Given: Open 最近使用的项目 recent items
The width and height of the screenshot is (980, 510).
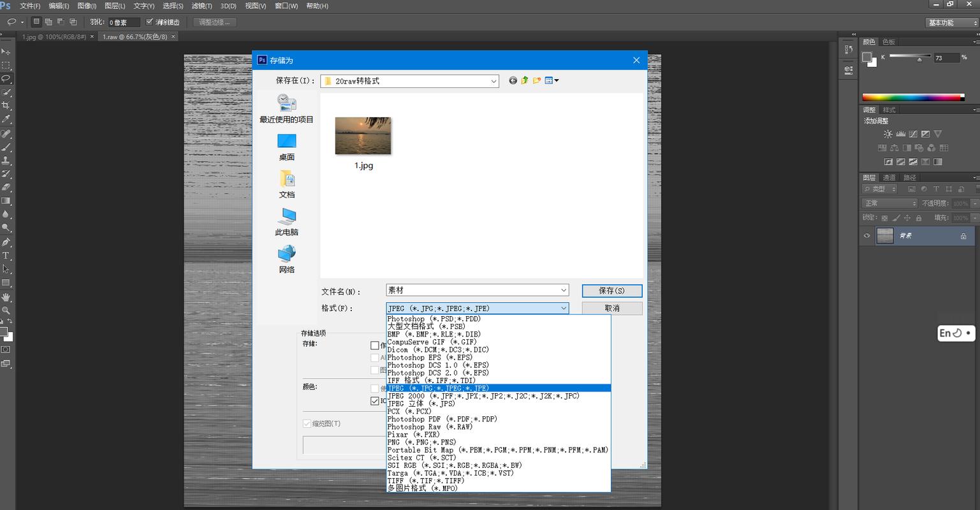Looking at the screenshot, I should point(287,109).
